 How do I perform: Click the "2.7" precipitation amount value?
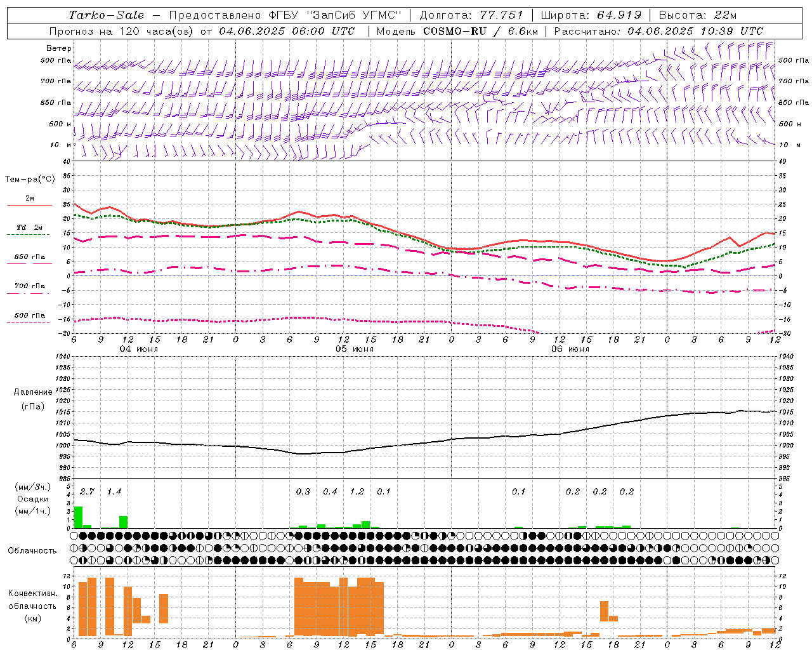[x=88, y=492]
